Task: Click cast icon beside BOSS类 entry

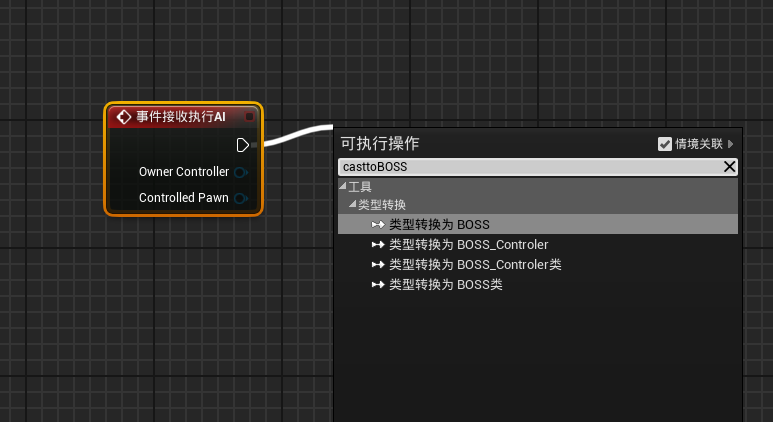Action: (x=378, y=284)
